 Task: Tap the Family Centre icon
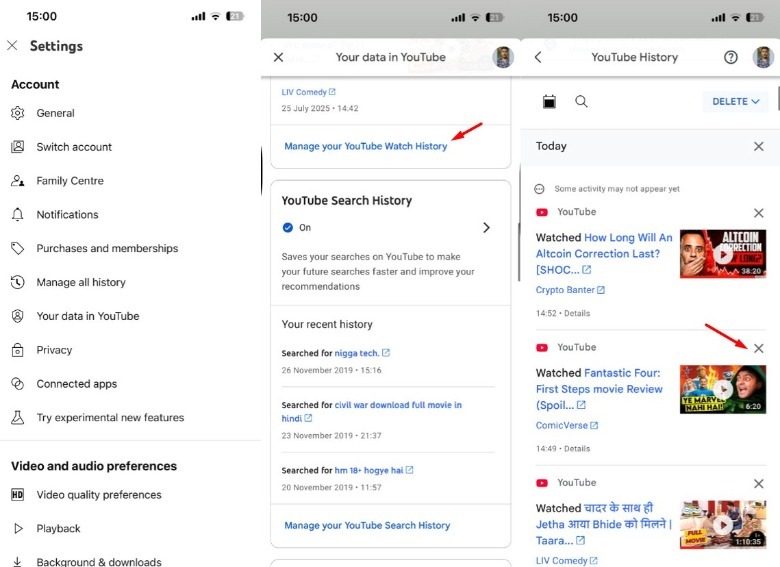click(x=17, y=181)
